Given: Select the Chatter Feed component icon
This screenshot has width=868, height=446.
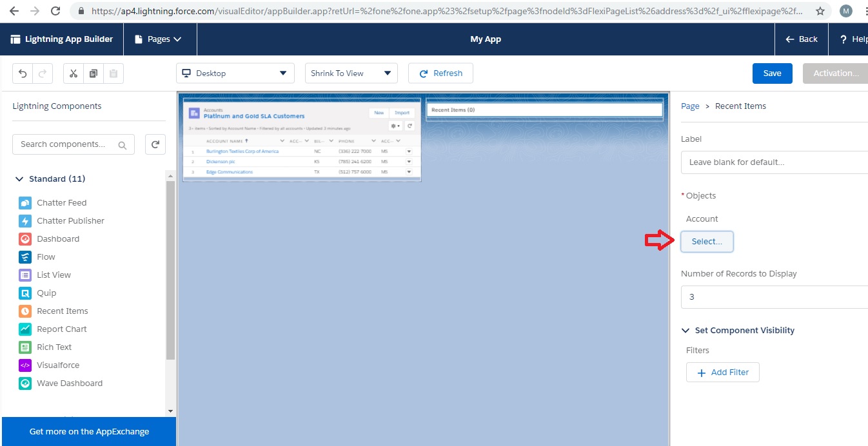Looking at the screenshot, I should click(25, 202).
